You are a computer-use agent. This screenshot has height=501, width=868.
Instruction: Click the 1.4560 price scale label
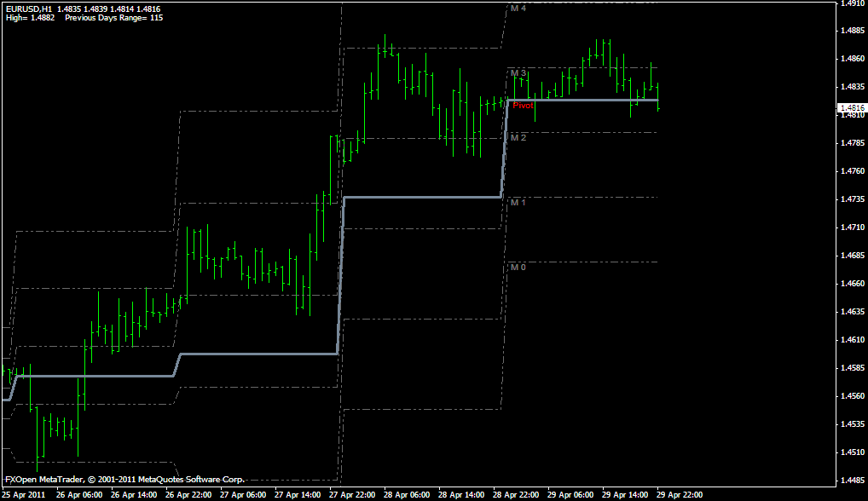click(x=853, y=396)
